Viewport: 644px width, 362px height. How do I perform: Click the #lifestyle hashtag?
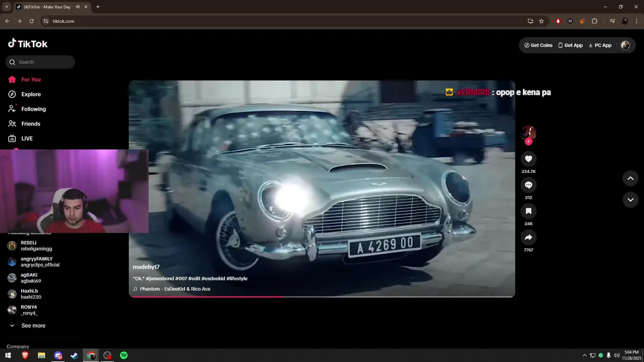(x=237, y=279)
